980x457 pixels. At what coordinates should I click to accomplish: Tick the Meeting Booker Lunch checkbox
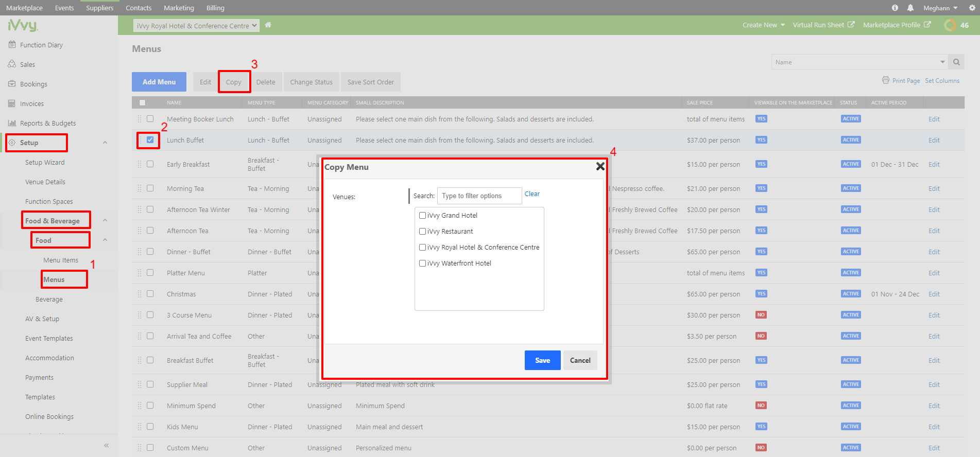point(150,118)
